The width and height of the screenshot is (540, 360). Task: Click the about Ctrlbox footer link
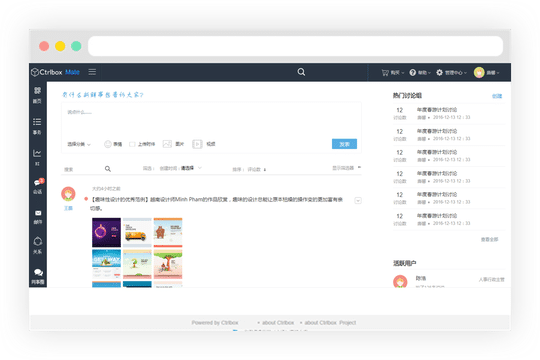pos(278,322)
